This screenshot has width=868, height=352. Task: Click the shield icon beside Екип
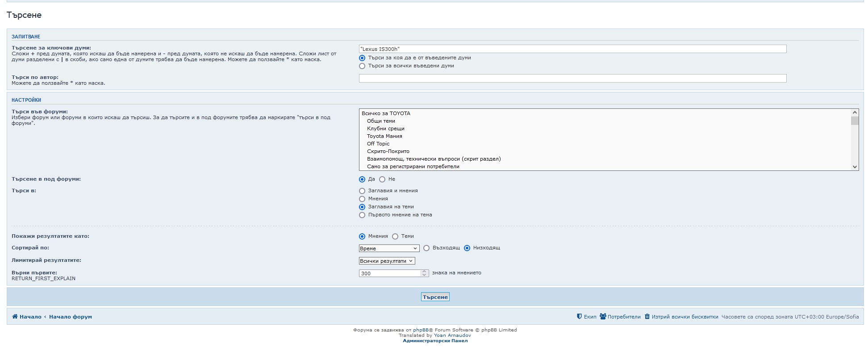(x=579, y=317)
